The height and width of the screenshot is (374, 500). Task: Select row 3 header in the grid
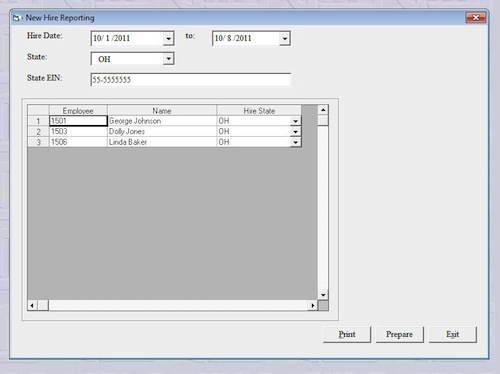38,142
